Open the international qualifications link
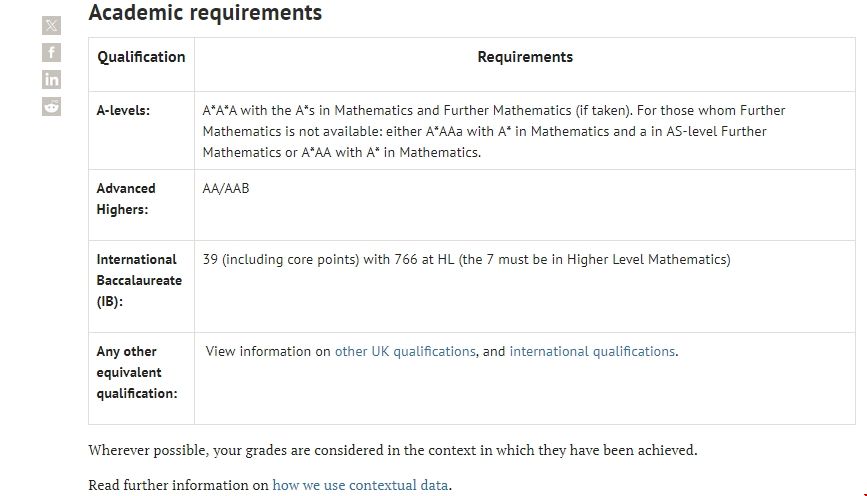This screenshot has width=867, height=496. [x=592, y=352]
